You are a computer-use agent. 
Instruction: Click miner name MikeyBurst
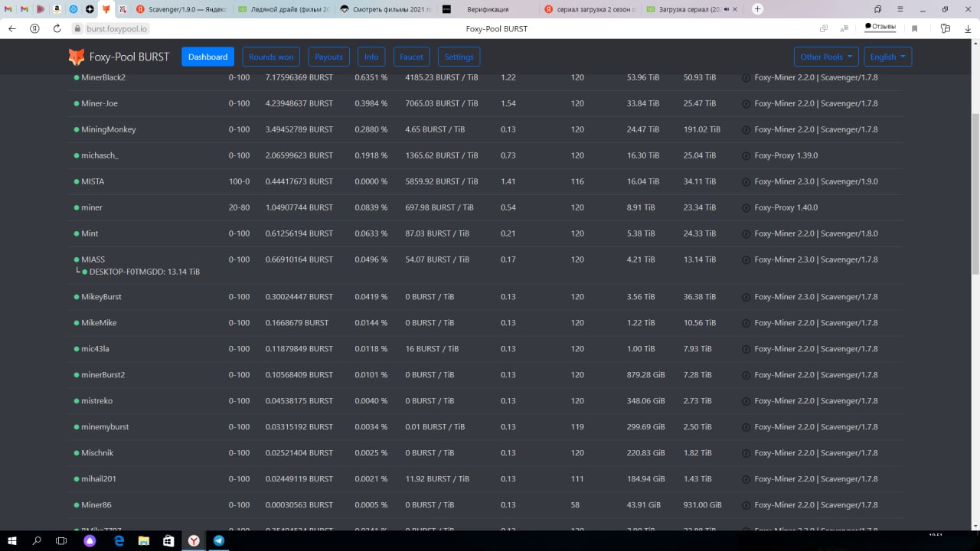pos(101,297)
